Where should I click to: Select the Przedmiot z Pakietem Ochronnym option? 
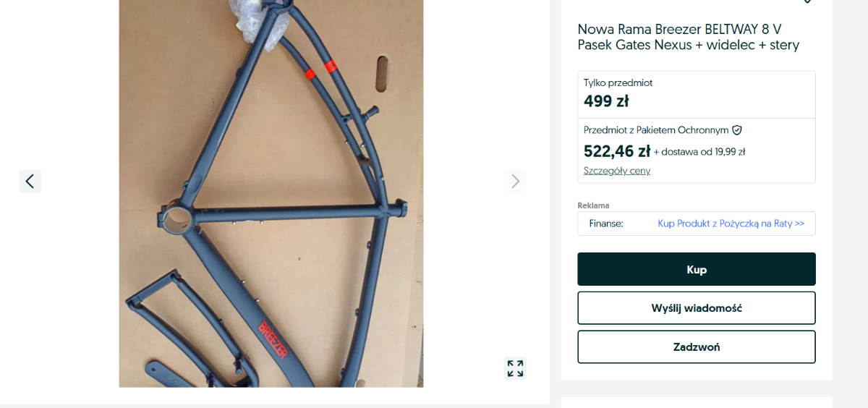[x=697, y=150]
